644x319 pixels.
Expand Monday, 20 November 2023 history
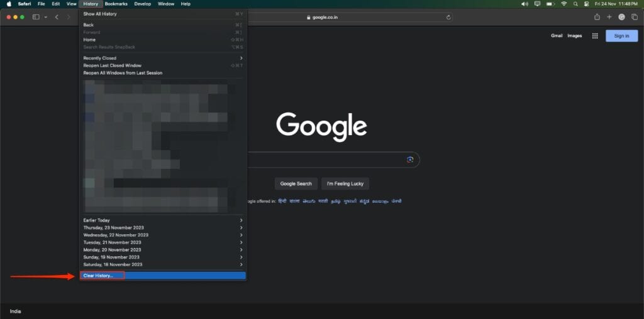(163, 250)
